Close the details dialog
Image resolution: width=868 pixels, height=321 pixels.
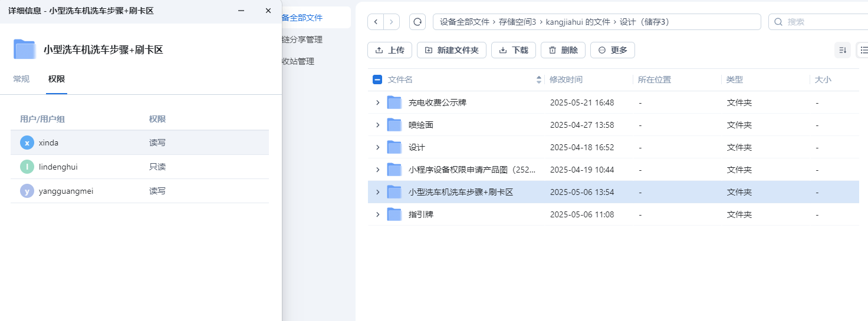coord(268,11)
